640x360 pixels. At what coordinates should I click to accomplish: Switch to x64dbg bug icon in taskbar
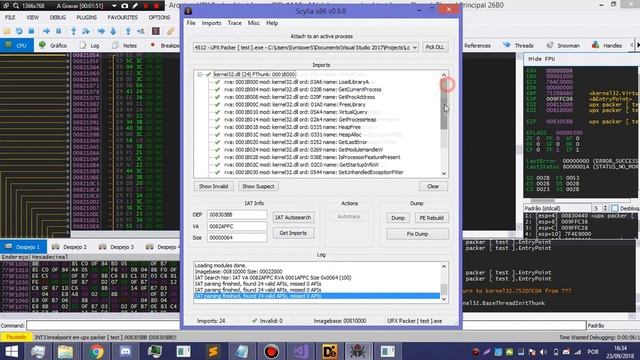[x=358, y=351]
